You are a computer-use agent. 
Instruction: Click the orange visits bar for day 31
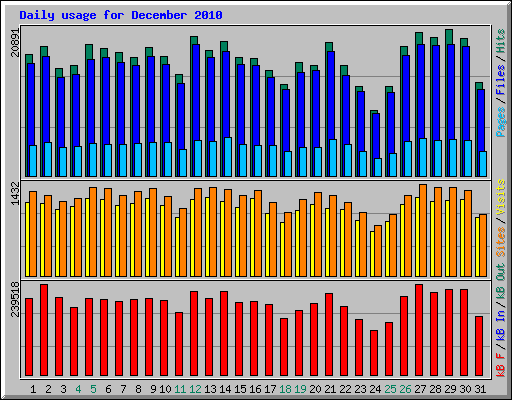[x=483, y=246]
